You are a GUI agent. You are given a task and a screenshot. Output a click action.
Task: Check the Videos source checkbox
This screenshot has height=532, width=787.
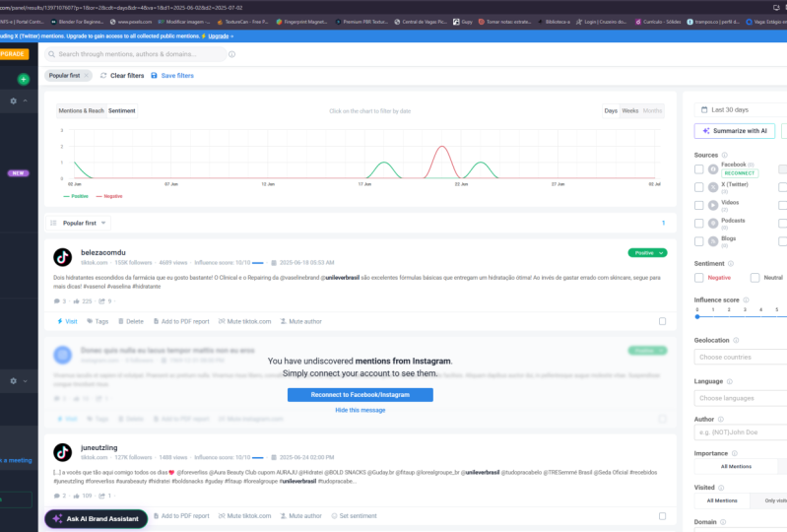[x=698, y=205]
